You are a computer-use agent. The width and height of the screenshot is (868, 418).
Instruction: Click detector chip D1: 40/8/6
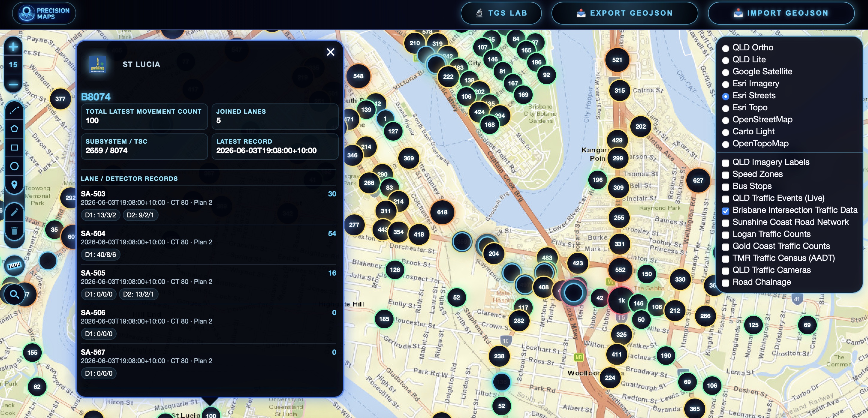[100, 255]
